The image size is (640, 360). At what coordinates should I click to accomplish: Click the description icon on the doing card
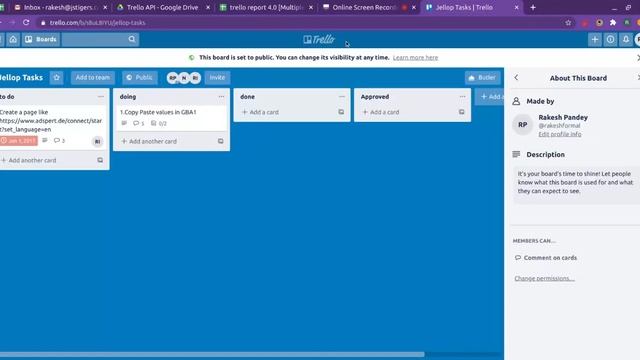tap(124, 123)
